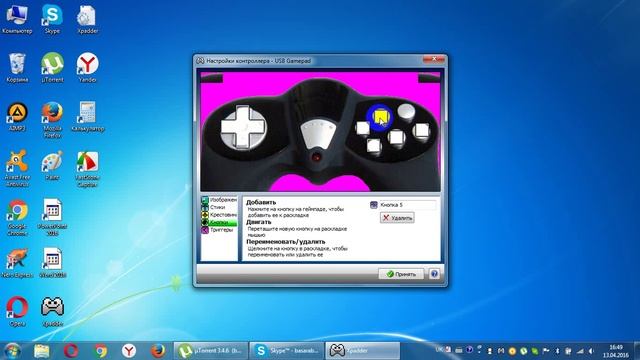Screen dimensions: 640x360
Task: Open the FastStone Capture desktop shortcut
Action: coord(87,169)
